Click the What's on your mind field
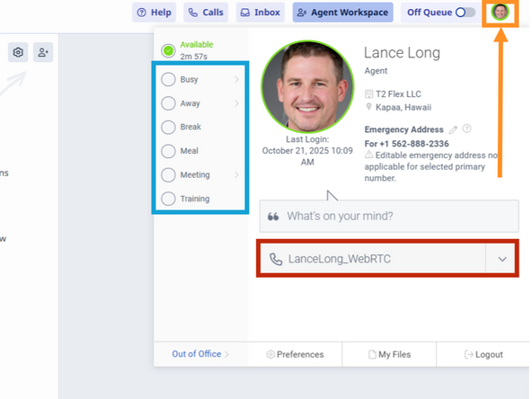The width and height of the screenshot is (532, 399). coord(389,216)
